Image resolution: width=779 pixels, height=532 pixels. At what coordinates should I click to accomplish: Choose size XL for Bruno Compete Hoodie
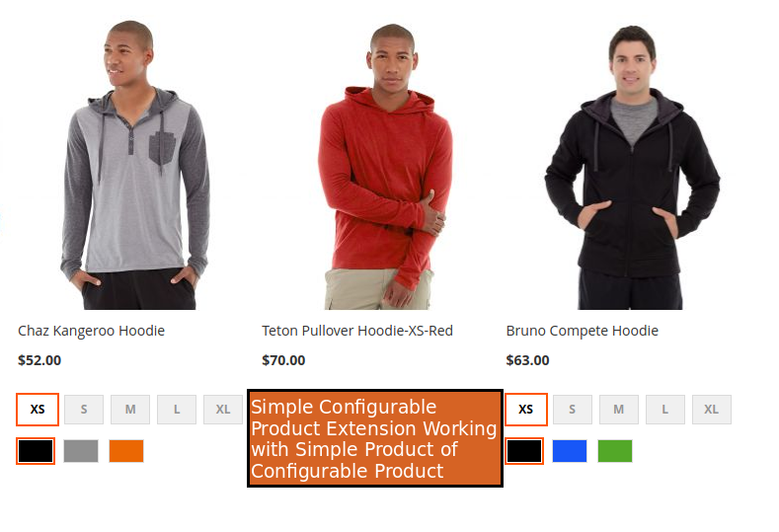click(712, 410)
